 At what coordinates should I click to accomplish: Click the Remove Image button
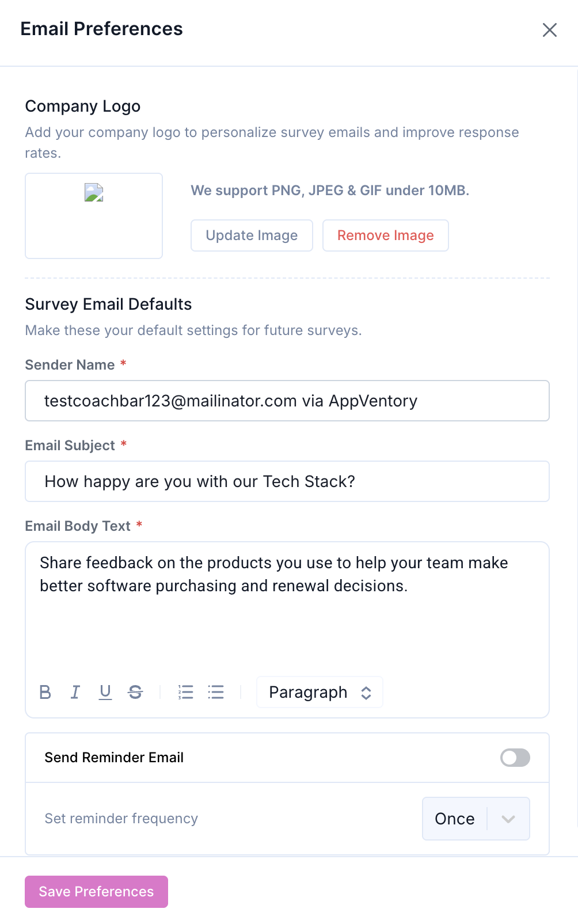click(386, 235)
